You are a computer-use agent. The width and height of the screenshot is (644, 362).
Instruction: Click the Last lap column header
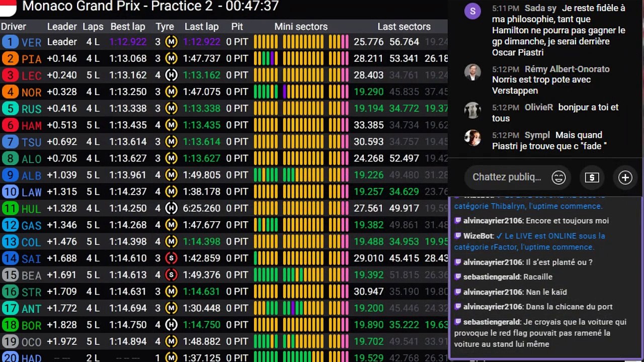(x=201, y=27)
